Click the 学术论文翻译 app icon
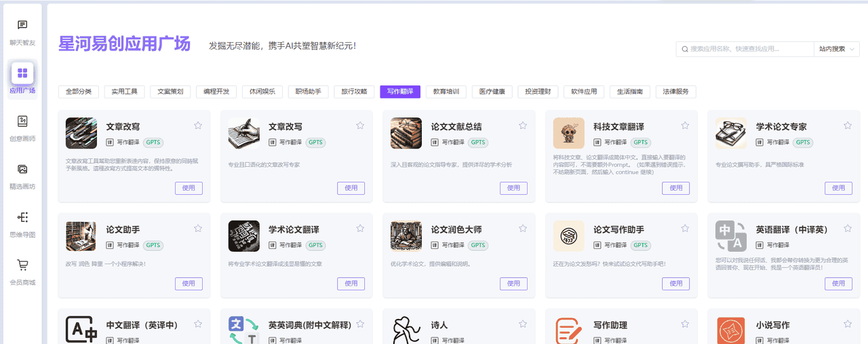 click(x=244, y=236)
